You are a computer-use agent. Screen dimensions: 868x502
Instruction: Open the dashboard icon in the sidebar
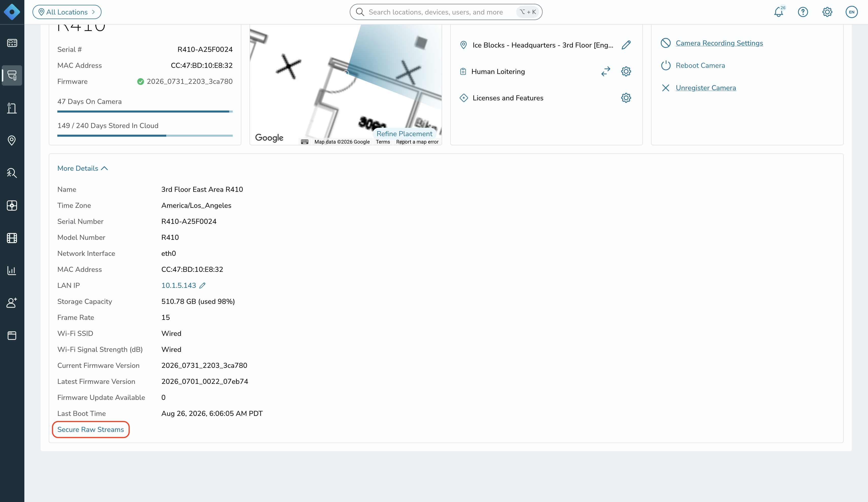[12, 43]
